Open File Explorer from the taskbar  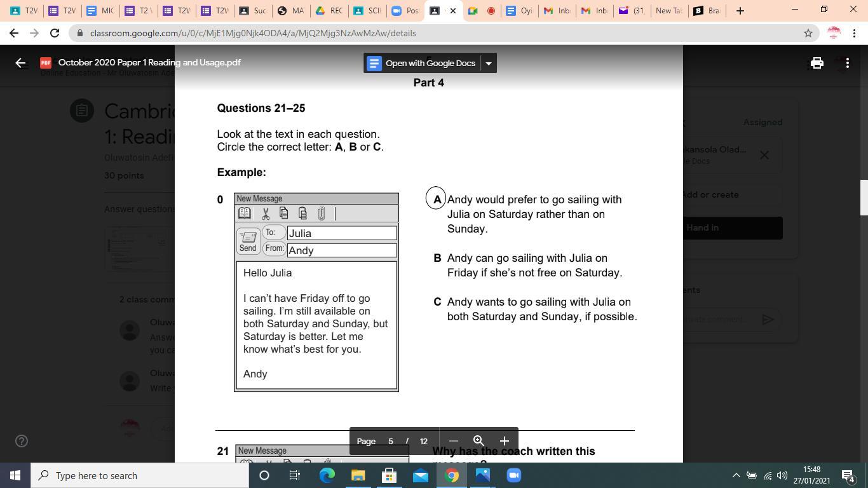pyautogui.click(x=358, y=475)
